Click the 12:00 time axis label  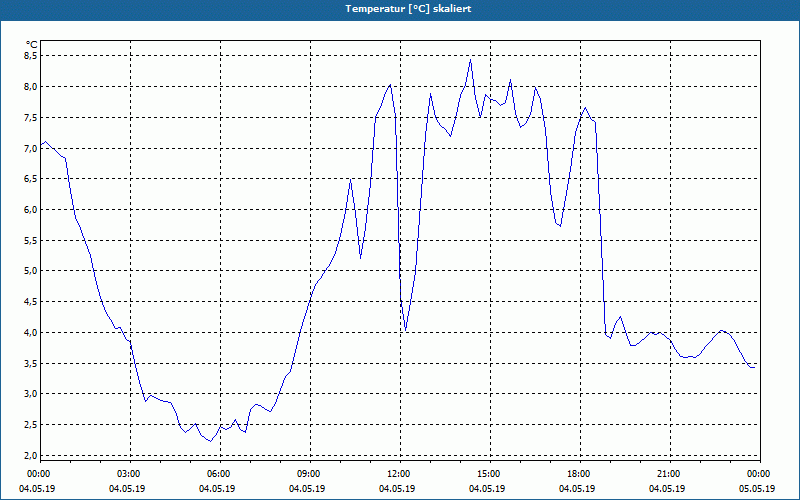[x=401, y=474]
